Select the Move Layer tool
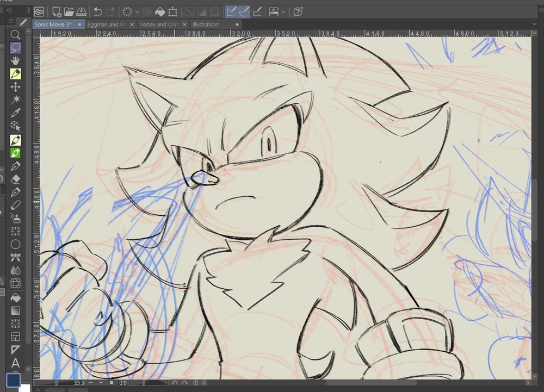Screen dimensions: 544x392 15,87
